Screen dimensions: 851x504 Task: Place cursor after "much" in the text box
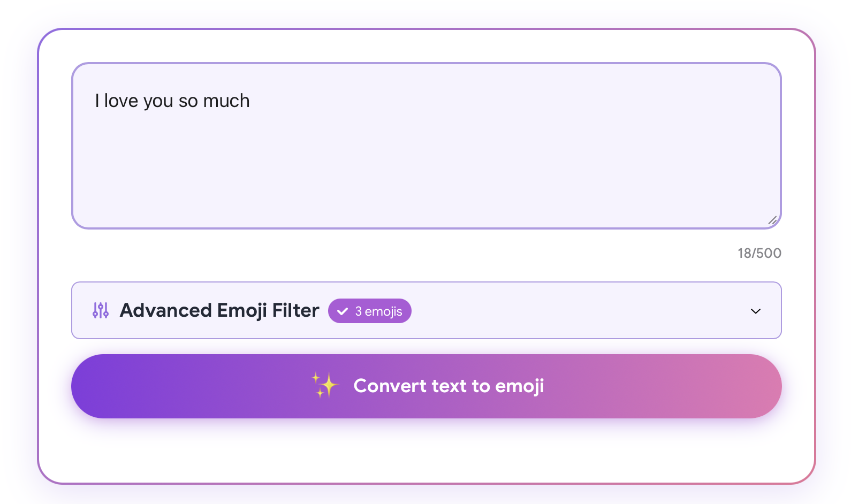click(251, 101)
